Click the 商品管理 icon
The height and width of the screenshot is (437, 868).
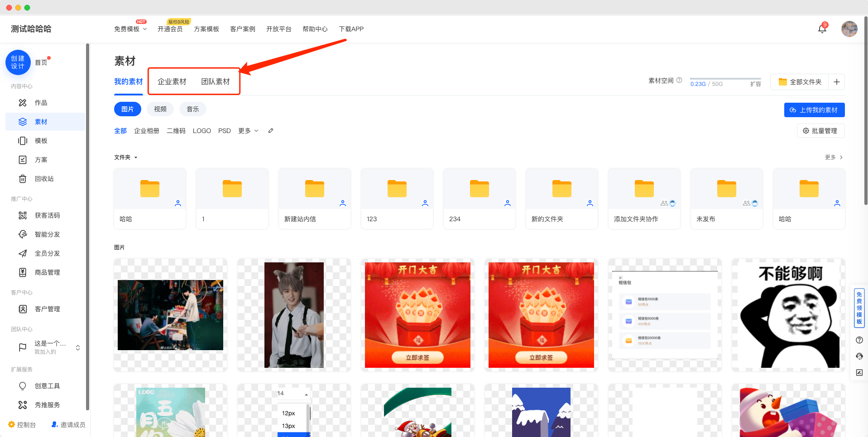tap(23, 272)
